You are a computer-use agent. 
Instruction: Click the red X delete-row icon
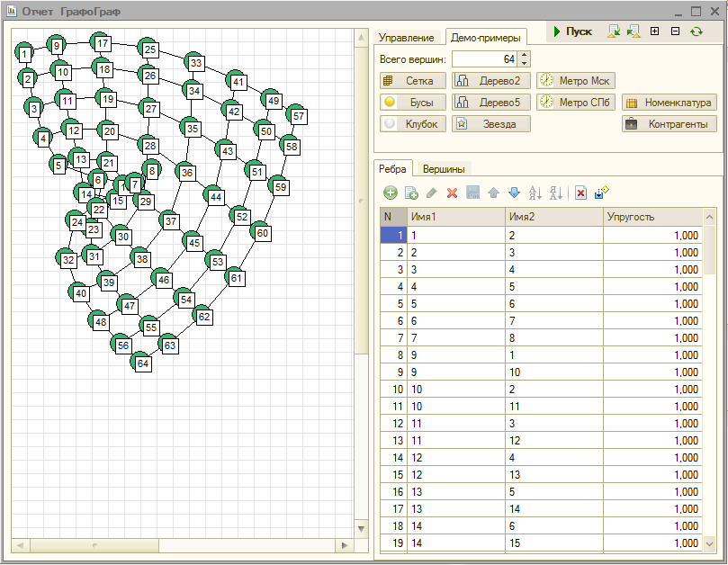click(453, 193)
